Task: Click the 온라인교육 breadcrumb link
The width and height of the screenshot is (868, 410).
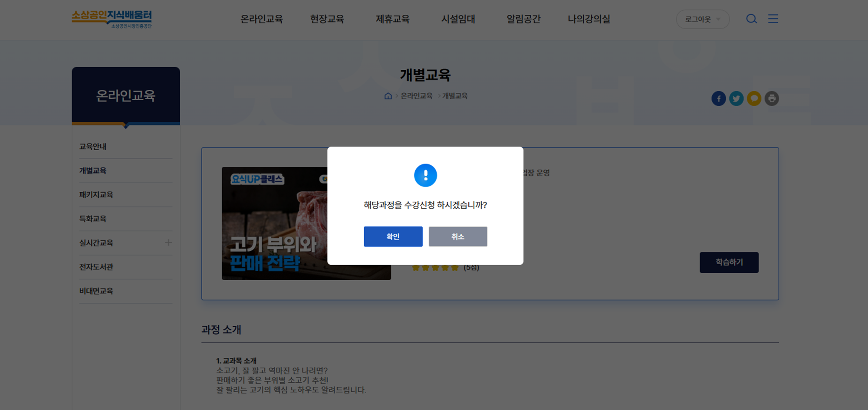Action: click(x=417, y=96)
